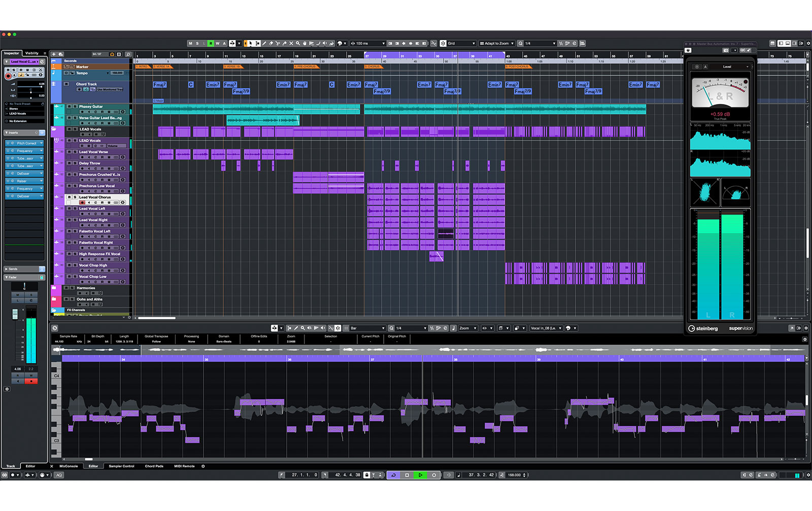This screenshot has width=812, height=511.
Task: Click the quantize Q icon in main toolbar
Action: [x=520, y=43]
